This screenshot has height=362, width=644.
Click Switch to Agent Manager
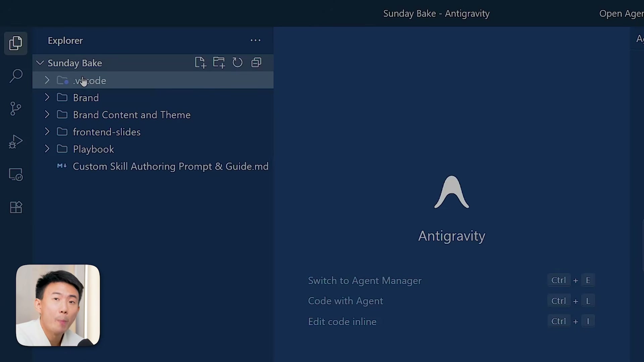pyautogui.click(x=365, y=281)
